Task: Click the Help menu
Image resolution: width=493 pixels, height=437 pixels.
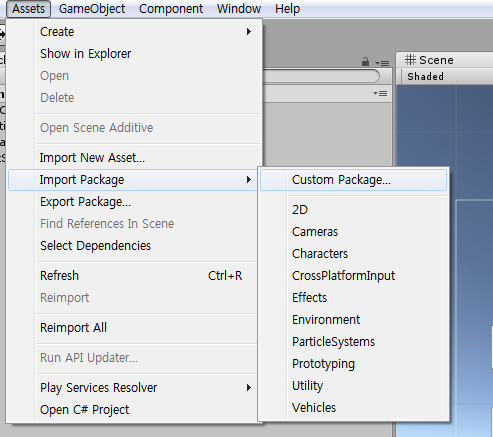Action: [x=288, y=9]
